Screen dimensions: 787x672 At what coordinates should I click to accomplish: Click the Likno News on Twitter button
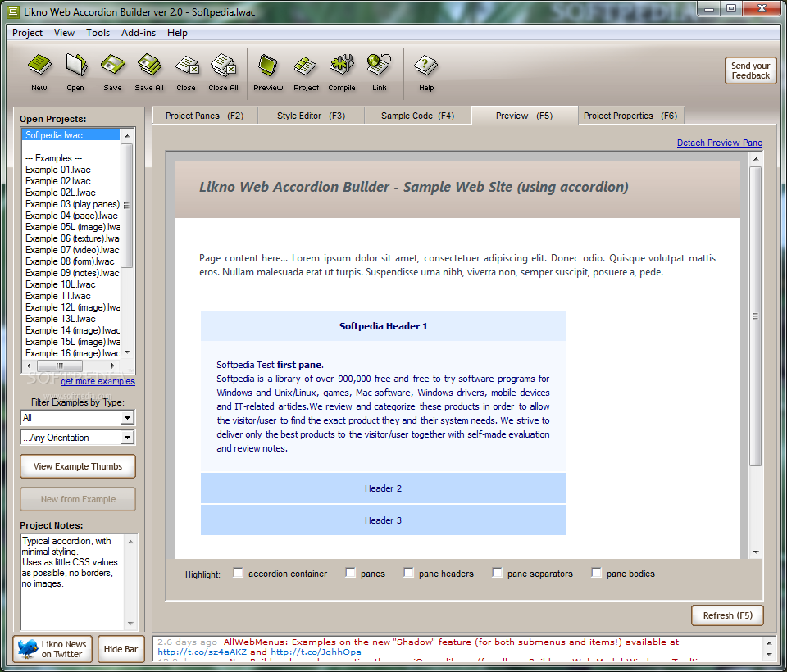point(52,649)
